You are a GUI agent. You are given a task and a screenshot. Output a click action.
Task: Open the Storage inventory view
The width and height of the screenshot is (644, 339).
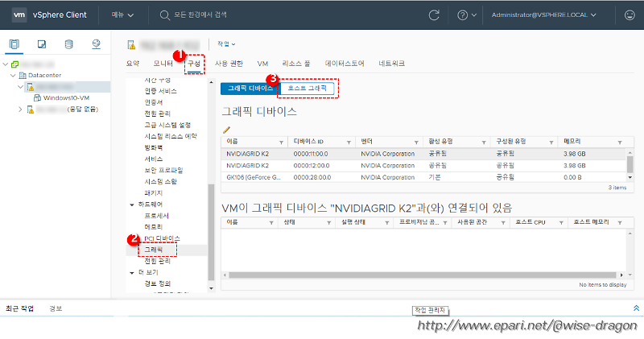(x=69, y=44)
